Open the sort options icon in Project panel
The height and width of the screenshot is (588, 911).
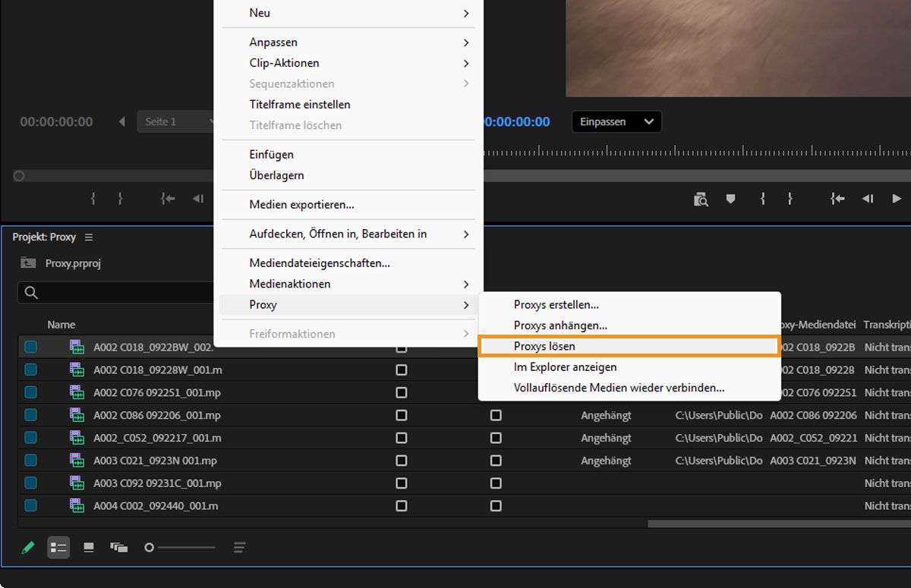click(x=239, y=547)
